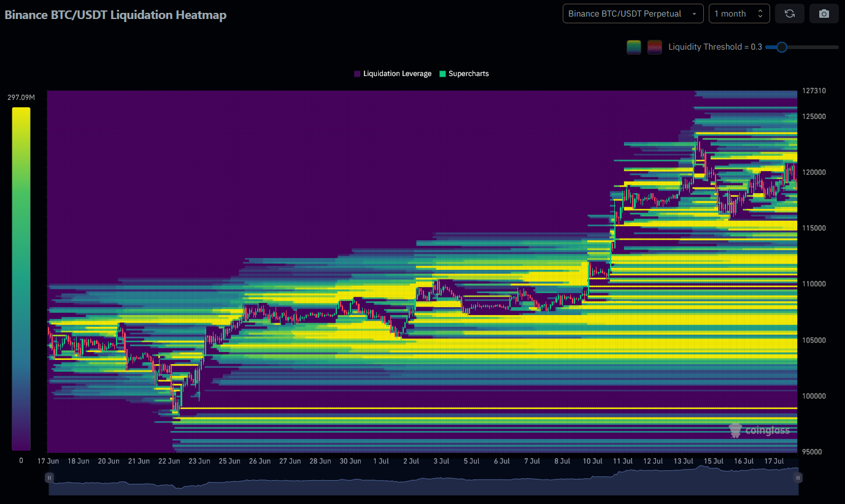Open the Binance BTC/USDT Perpetual dropdown

pyautogui.click(x=633, y=13)
